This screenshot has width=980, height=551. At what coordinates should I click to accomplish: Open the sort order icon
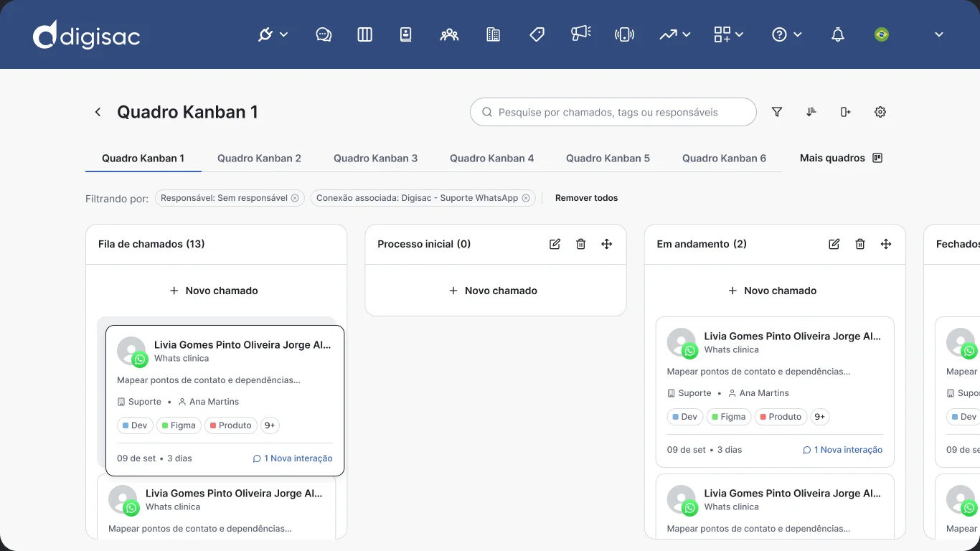pos(811,112)
